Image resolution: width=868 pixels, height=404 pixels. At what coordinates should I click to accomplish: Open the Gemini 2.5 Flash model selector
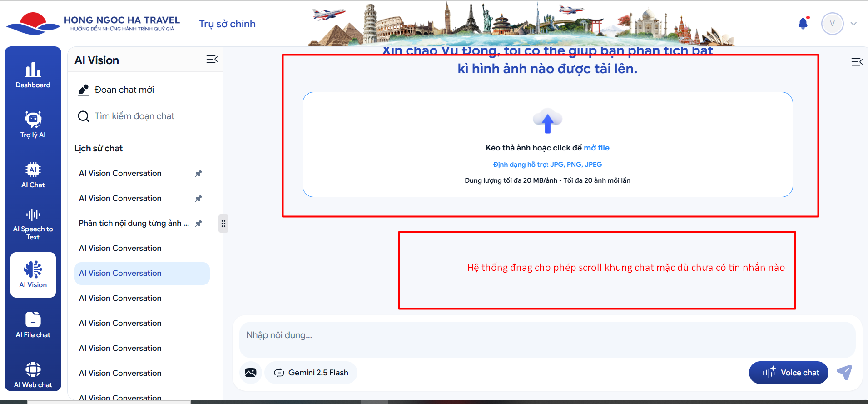pos(311,373)
